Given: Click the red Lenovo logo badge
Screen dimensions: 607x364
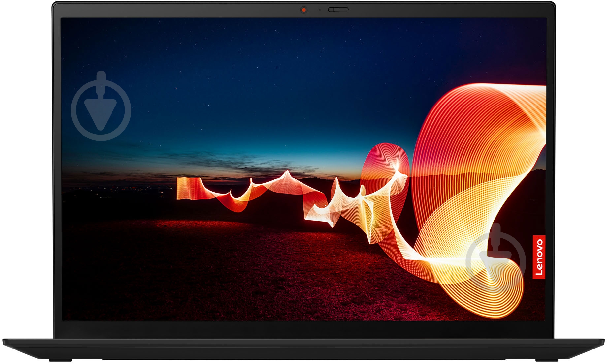Looking at the screenshot, I should click(539, 257).
